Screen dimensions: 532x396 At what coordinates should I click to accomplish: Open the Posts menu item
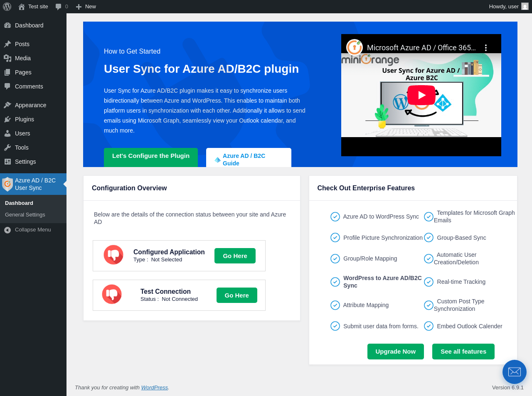(x=33, y=44)
